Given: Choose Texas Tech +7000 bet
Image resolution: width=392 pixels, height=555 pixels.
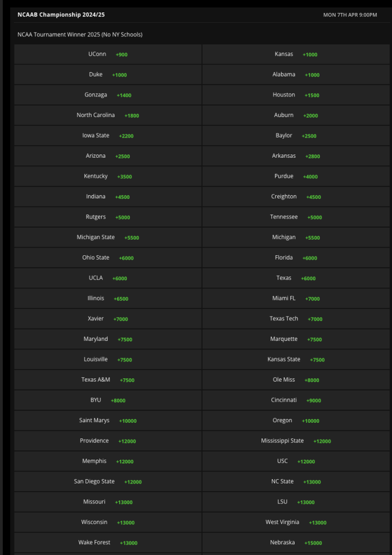Looking at the screenshot, I should [x=296, y=319].
